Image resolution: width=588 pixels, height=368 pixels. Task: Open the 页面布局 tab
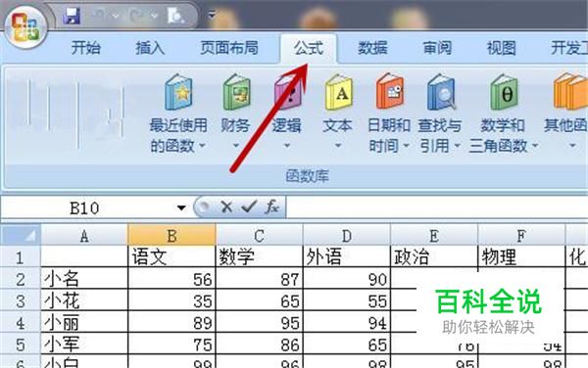pyautogui.click(x=228, y=48)
